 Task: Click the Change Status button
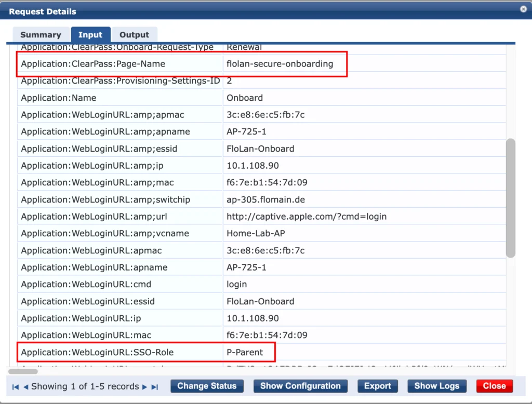click(207, 386)
